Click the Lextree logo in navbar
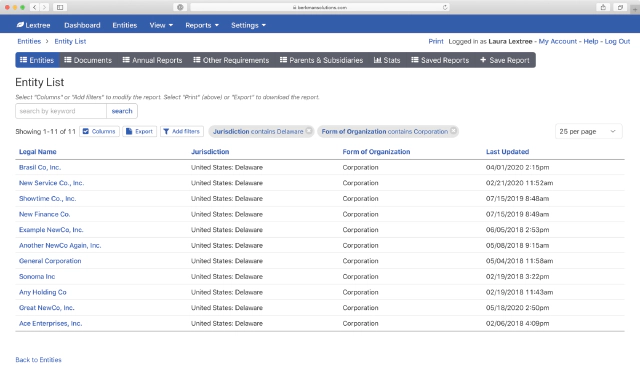The height and width of the screenshot is (391, 640). 33,25
